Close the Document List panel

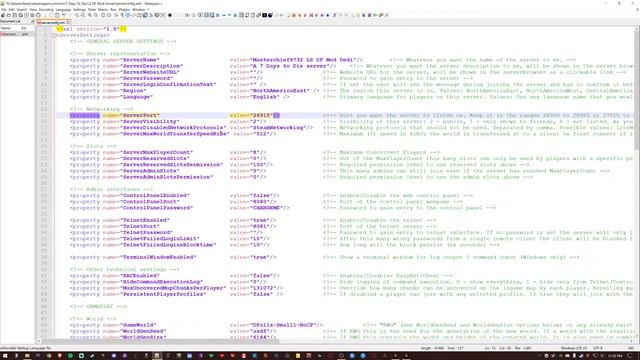[33, 21]
